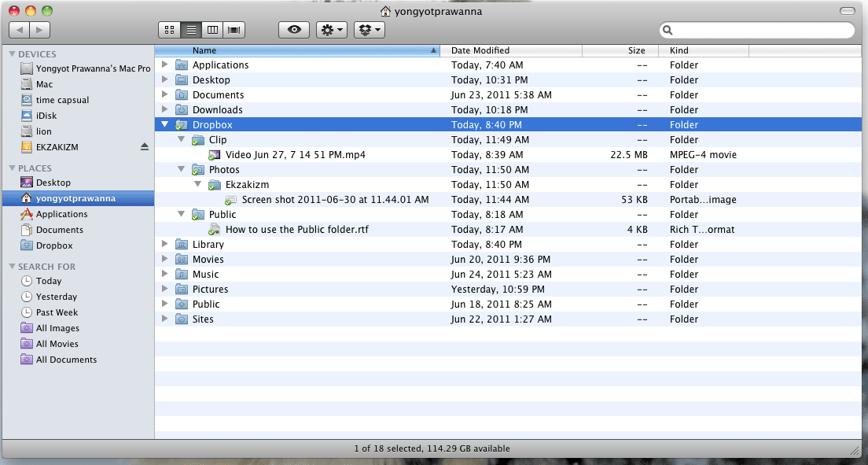Viewport: 868px width, 465px height.
Task: Sort by the Date Modified column
Action: pyautogui.click(x=511, y=50)
